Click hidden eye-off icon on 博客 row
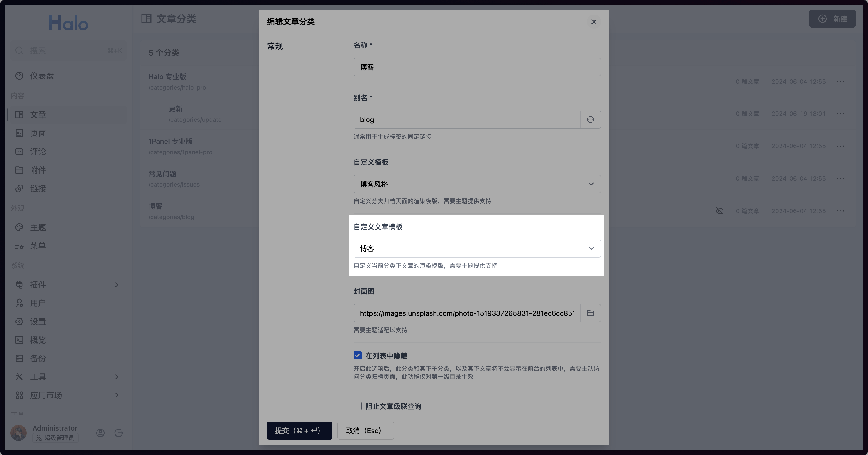The image size is (868, 455). coord(719,211)
